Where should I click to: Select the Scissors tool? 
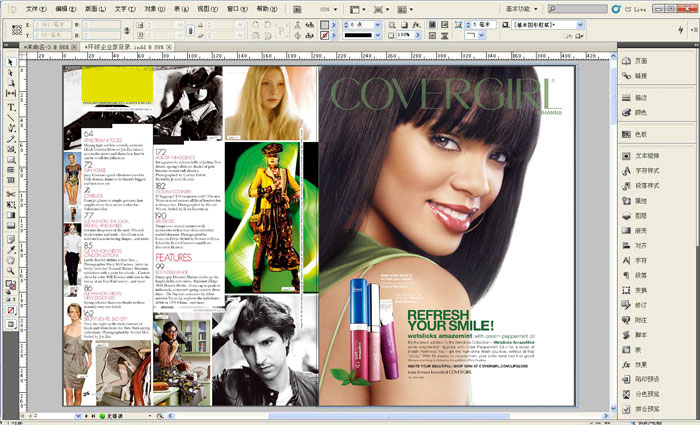10,194
